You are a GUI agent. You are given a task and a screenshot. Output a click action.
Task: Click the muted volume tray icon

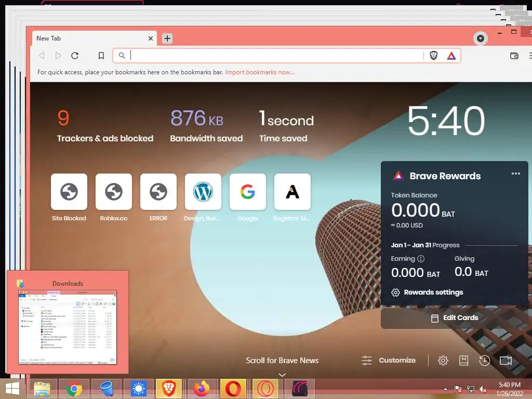click(483, 389)
